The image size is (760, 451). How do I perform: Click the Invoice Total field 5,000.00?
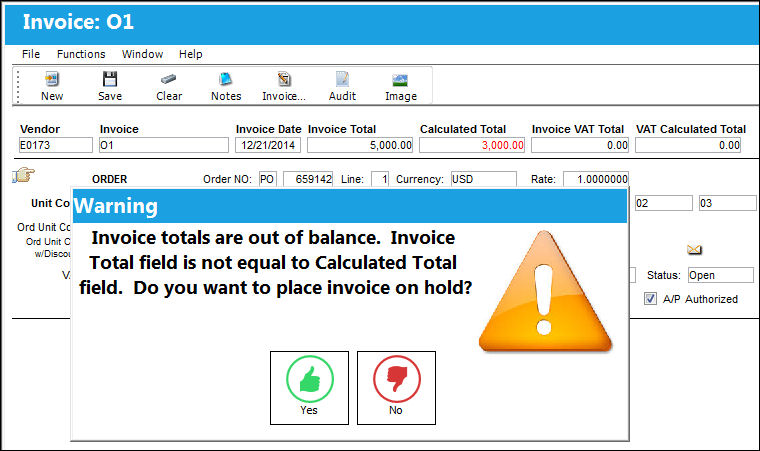(360, 145)
